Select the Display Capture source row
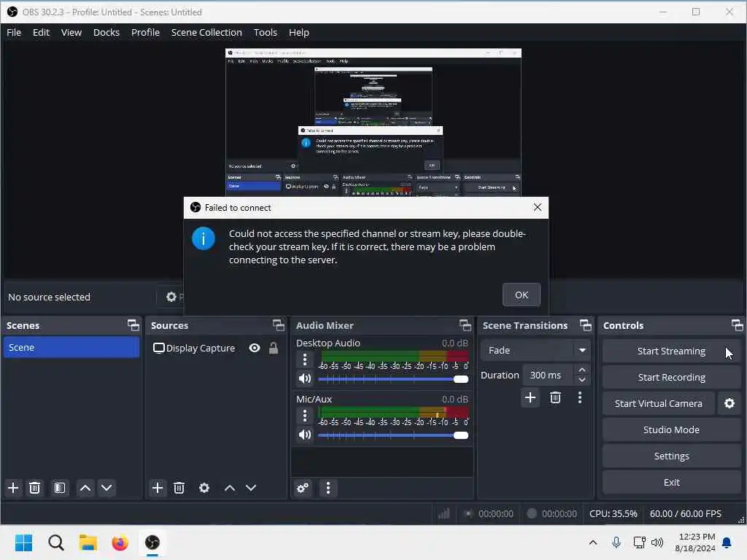Screen dimensions: 747x560 (x=215, y=348)
